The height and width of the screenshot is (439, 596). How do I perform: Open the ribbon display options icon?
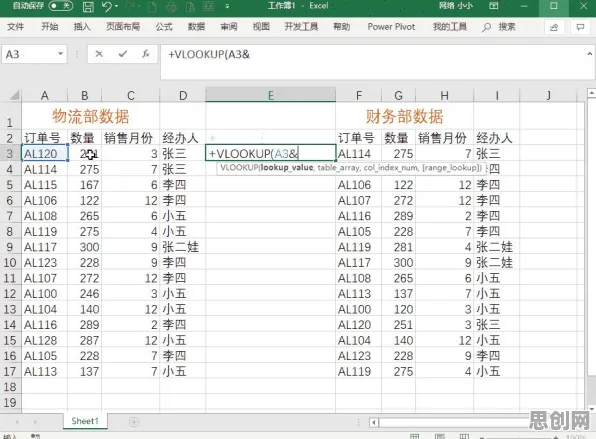[x=493, y=6]
